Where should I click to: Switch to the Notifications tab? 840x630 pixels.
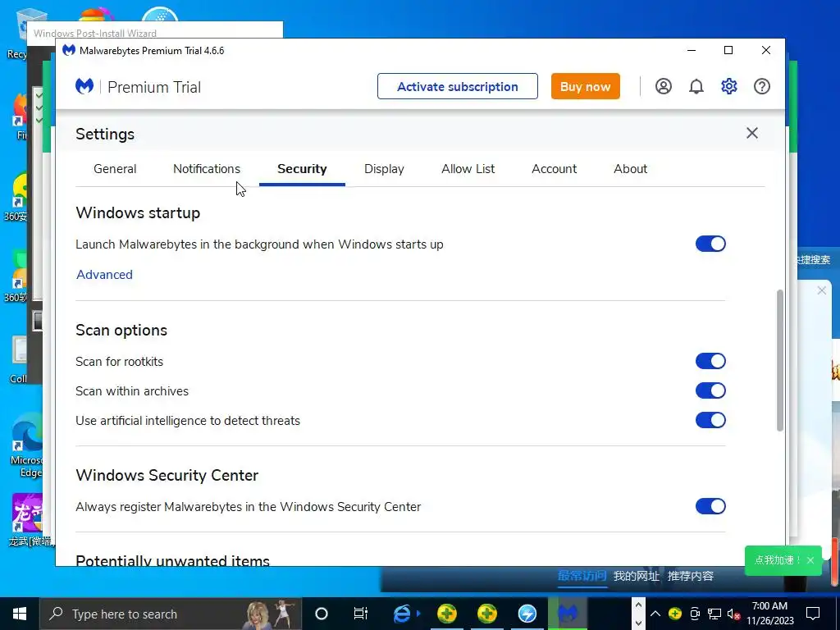point(206,169)
